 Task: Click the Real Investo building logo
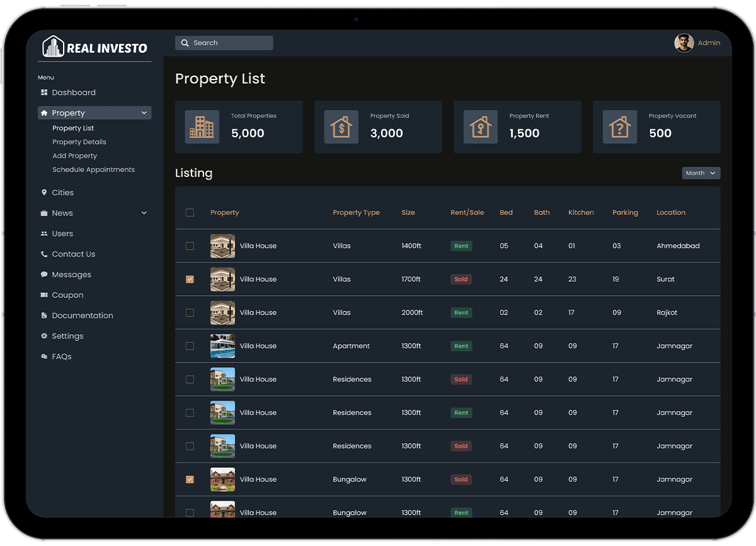coord(53,47)
